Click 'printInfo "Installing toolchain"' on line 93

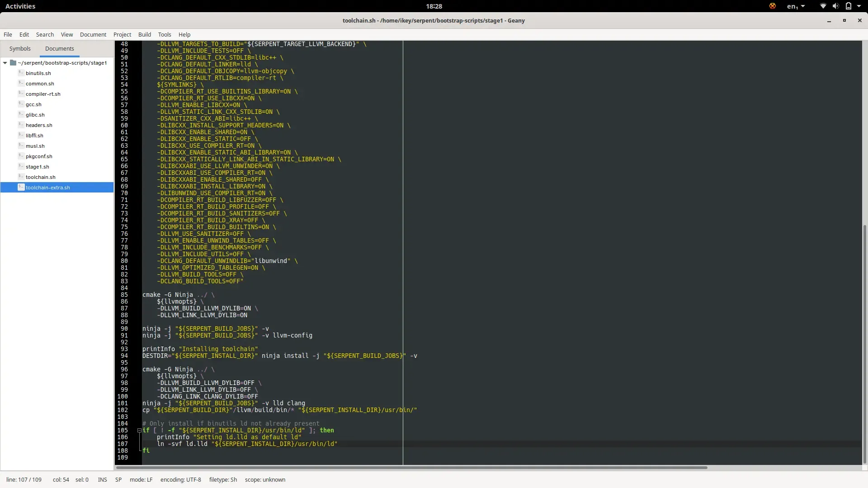pos(200,349)
